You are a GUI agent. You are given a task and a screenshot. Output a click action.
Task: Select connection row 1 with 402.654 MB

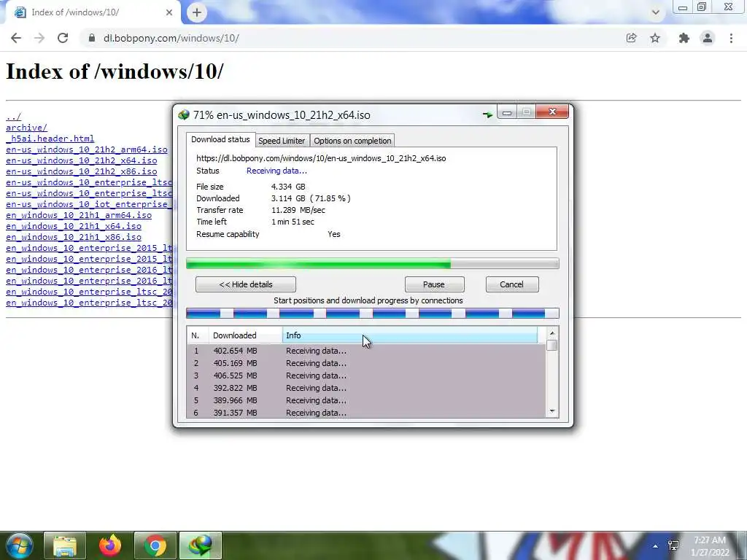(366, 351)
